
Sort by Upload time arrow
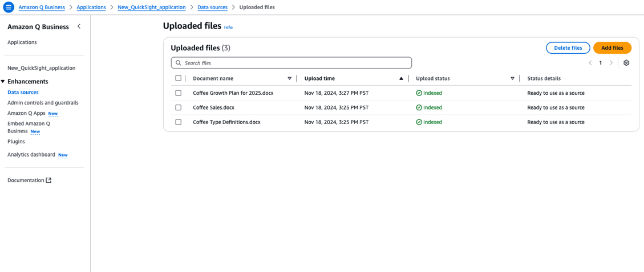point(401,79)
